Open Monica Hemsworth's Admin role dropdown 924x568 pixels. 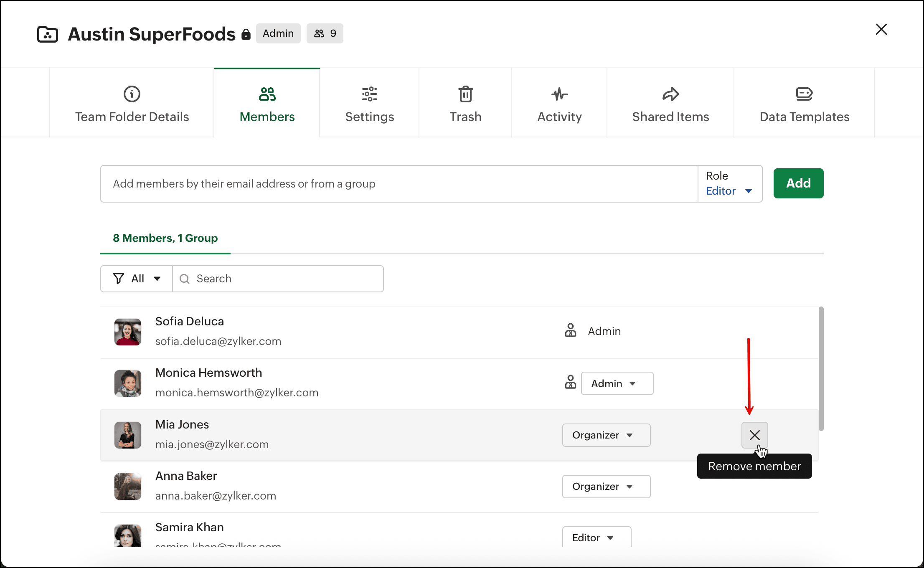(x=617, y=383)
